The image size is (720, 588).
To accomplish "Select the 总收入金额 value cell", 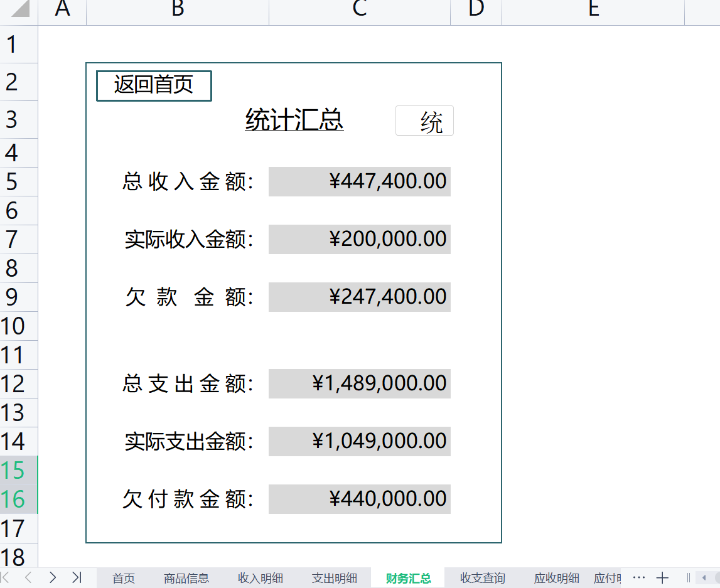I will coord(359,181).
